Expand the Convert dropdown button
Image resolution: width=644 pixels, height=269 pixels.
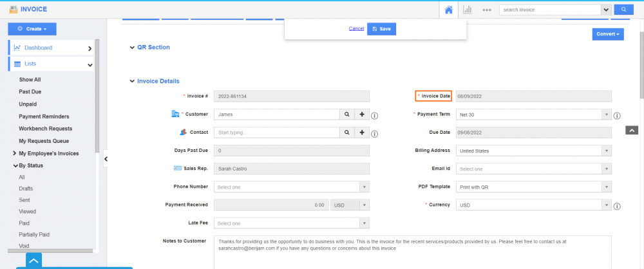click(x=607, y=33)
